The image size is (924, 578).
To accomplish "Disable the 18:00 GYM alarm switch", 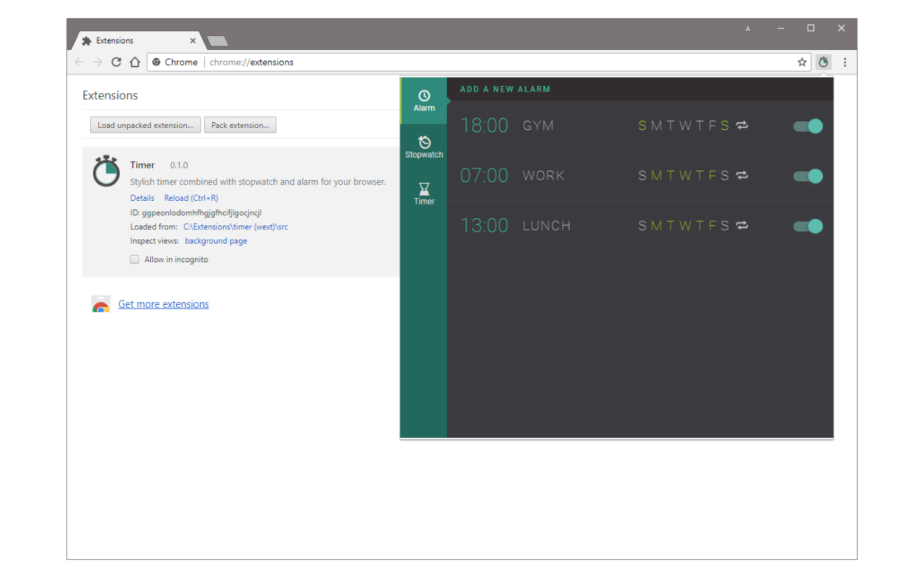I will pos(808,126).
